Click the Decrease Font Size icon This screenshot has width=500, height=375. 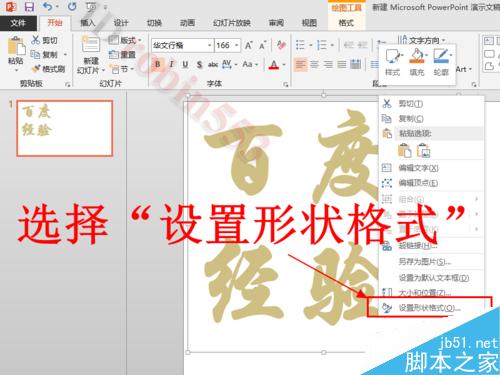[x=263, y=45]
